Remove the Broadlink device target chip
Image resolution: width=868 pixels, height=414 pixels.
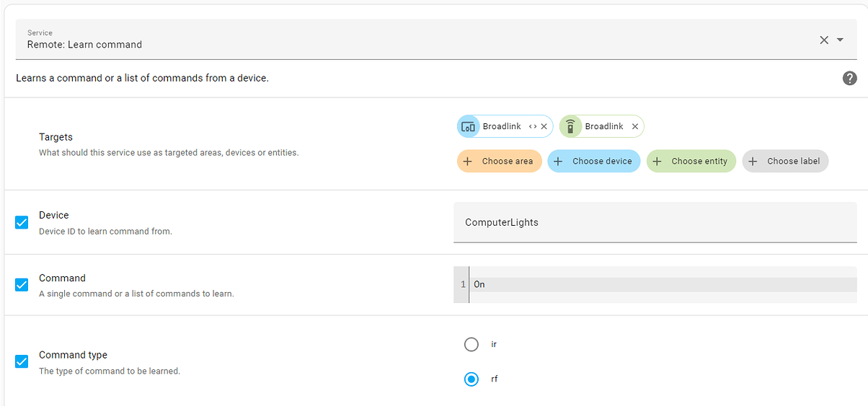pyautogui.click(x=544, y=126)
